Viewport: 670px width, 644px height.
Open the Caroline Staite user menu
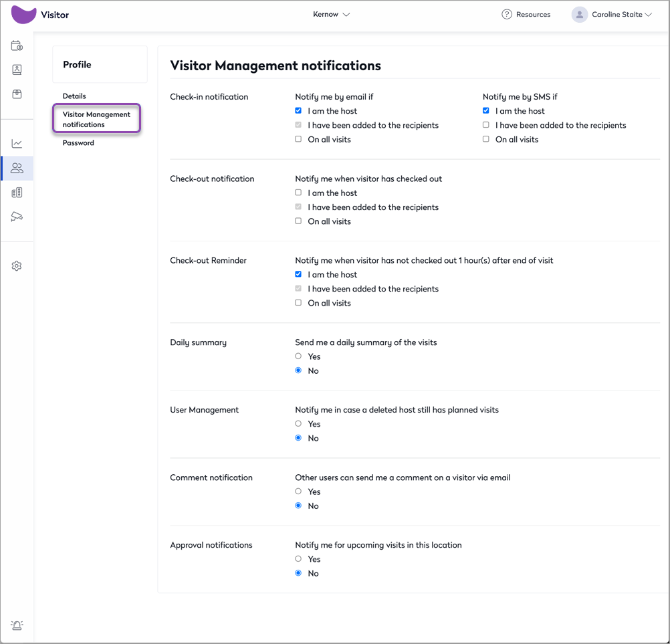click(x=612, y=15)
